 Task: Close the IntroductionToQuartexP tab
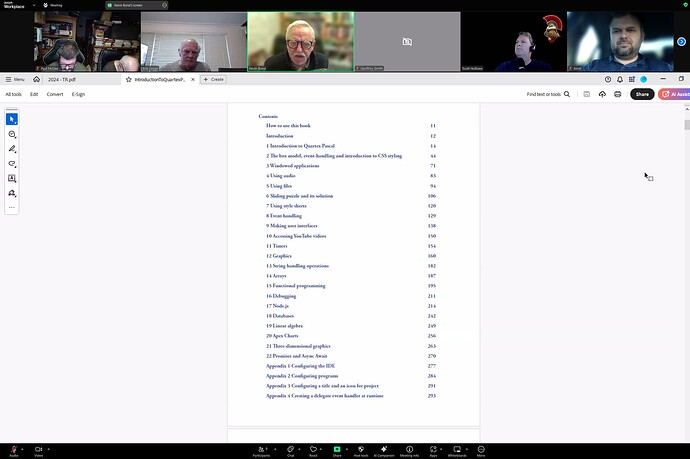pos(193,80)
